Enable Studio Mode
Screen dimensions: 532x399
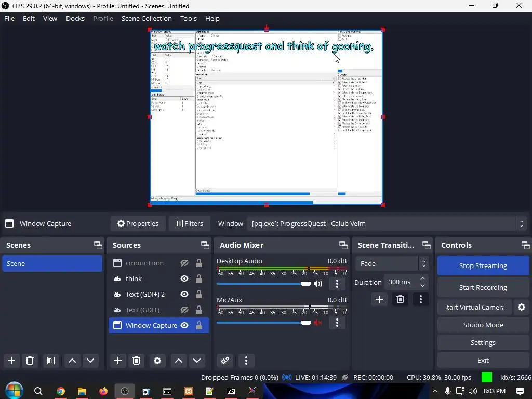[483, 325]
